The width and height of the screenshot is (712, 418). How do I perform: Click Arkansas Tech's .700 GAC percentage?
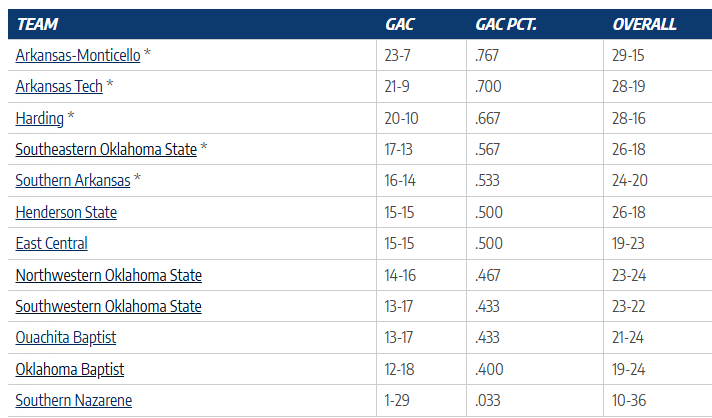pos(490,87)
